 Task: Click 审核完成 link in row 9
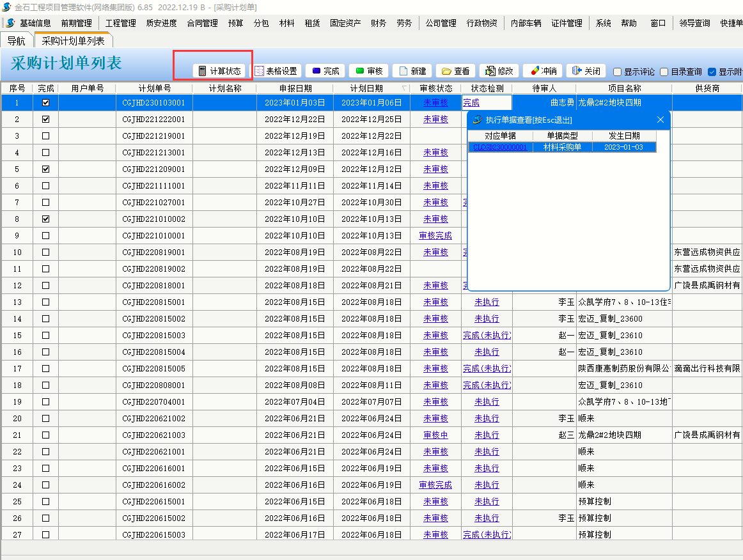[x=435, y=236]
